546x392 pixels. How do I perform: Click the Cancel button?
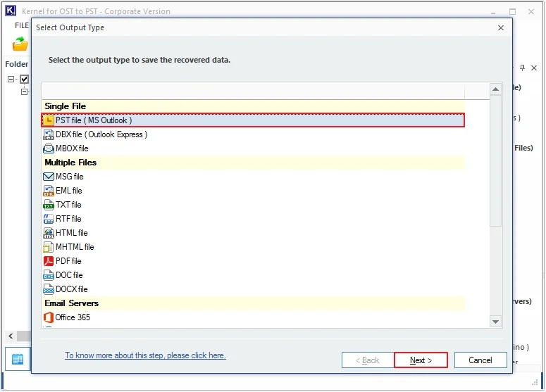(480, 360)
